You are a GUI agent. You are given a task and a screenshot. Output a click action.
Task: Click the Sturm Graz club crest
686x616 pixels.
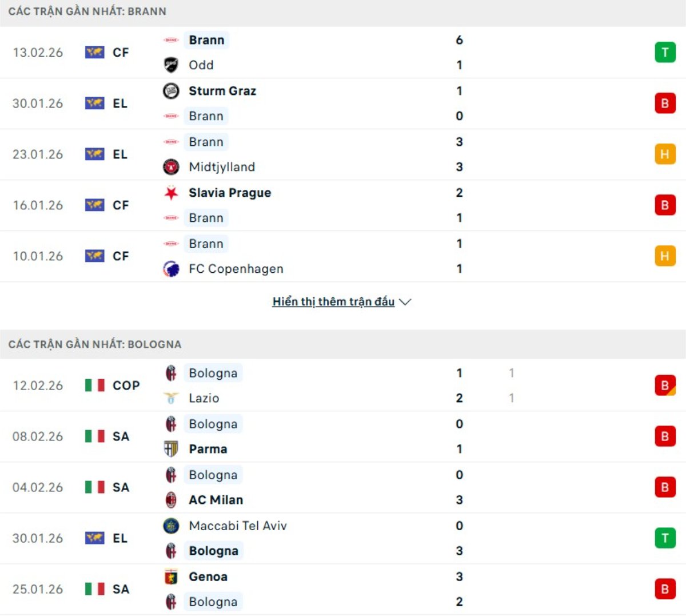[x=171, y=91]
